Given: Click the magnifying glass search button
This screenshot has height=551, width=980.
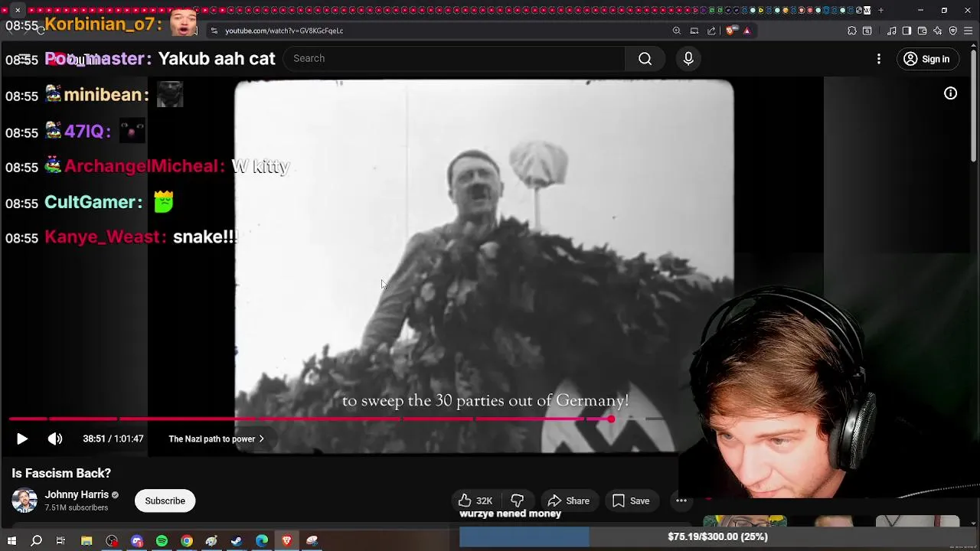Looking at the screenshot, I should pos(645,59).
